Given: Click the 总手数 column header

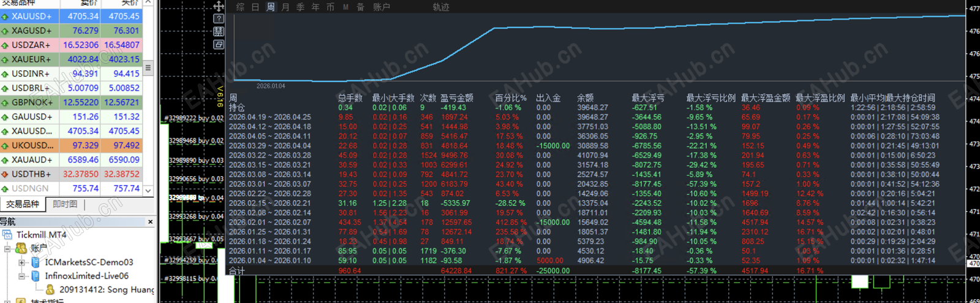Looking at the screenshot, I should (350, 98).
